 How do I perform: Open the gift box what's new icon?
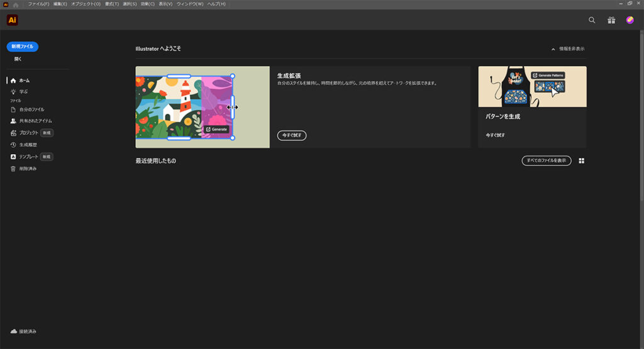611,19
